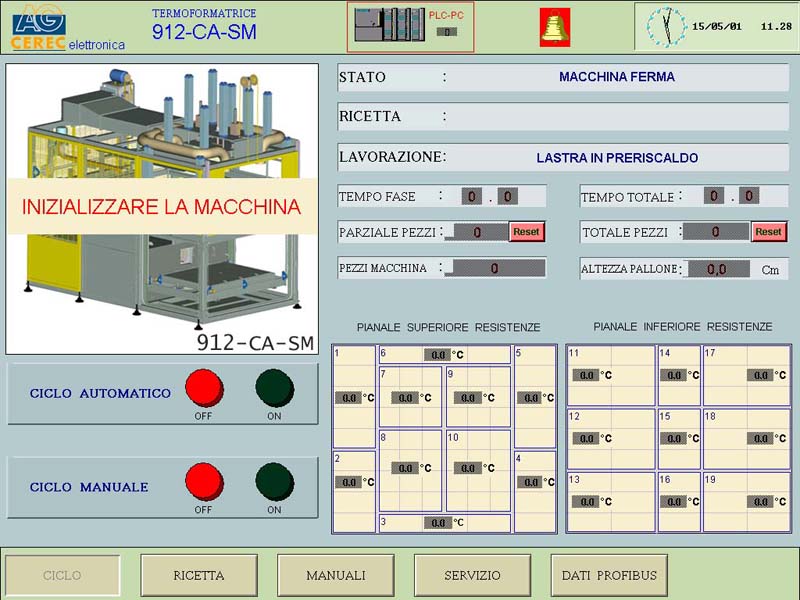Open the Manuali page
Image resolution: width=800 pixels, height=600 pixels.
pyautogui.click(x=335, y=575)
